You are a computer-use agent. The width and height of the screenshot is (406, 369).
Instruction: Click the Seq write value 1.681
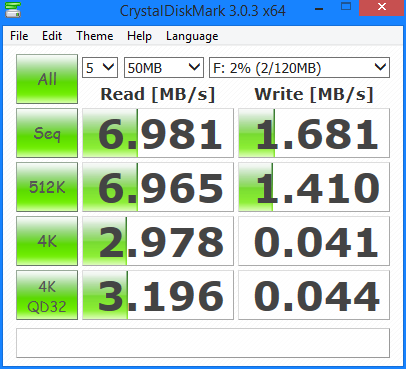314,133
